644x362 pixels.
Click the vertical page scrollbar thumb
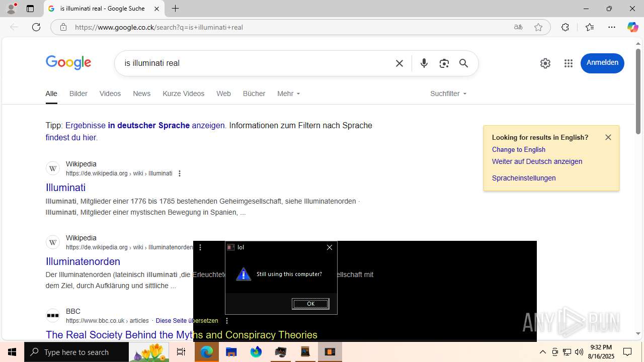click(638, 92)
